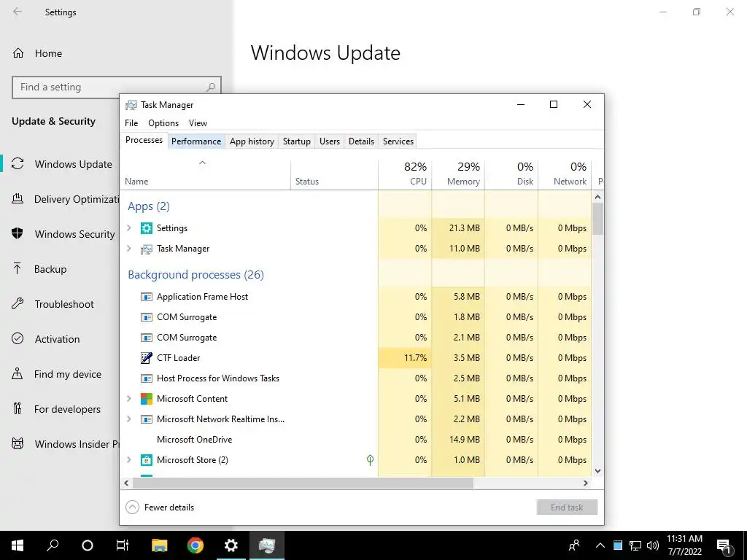
Task: Click the Host Process for Windows Tasks icon
Action: pyautogui.click(x=146, y=378)
